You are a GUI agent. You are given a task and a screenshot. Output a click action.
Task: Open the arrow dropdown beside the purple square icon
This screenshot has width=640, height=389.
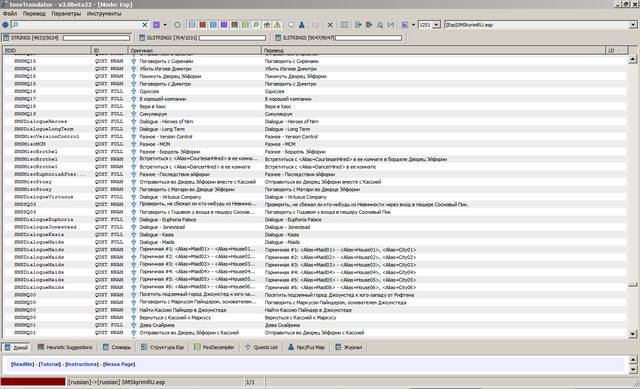click(165, 25)
